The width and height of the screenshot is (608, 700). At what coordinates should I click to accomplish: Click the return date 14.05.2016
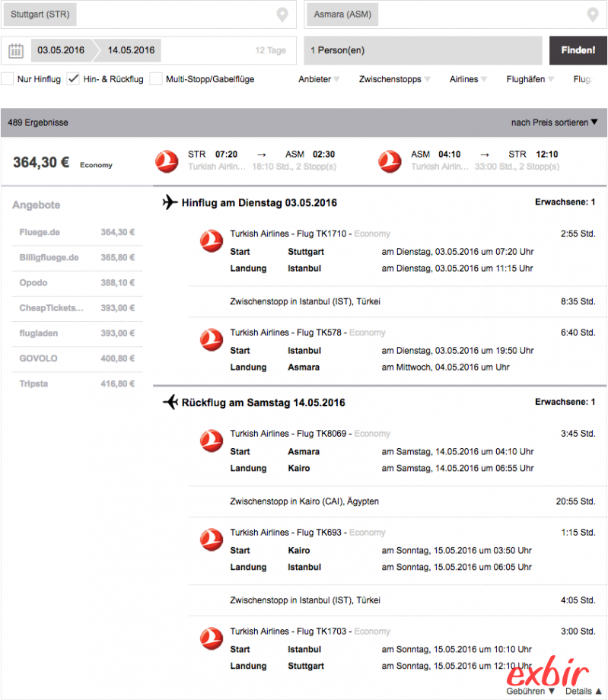pyautogui.click(x=131, y=50)
